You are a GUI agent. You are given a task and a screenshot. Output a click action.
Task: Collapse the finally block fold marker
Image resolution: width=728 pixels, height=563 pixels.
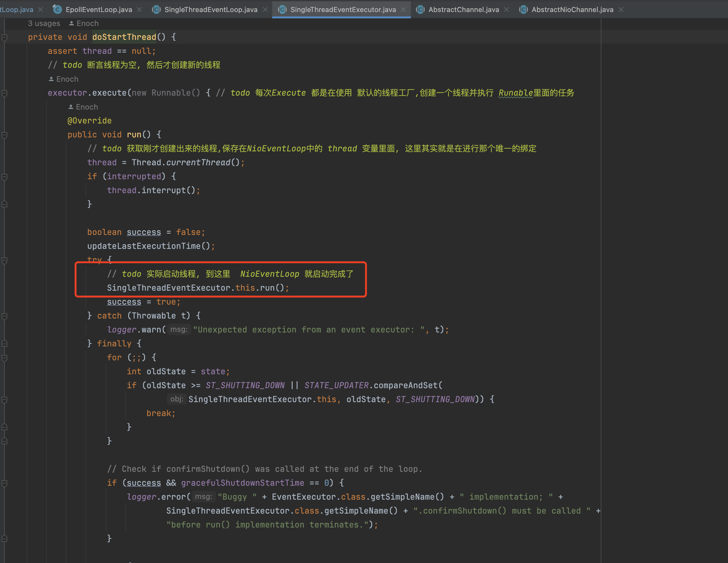[5, 344]
